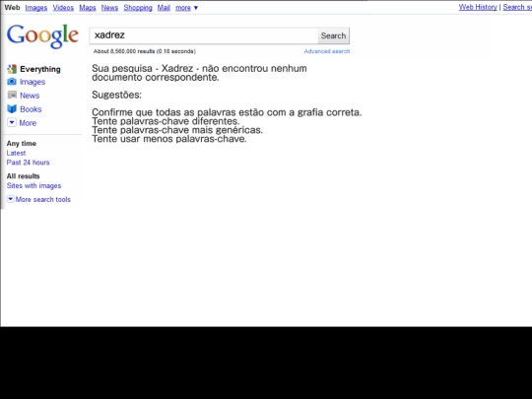Open Shopping in the top navigation bar
The image size is (532, 399).
138,8
